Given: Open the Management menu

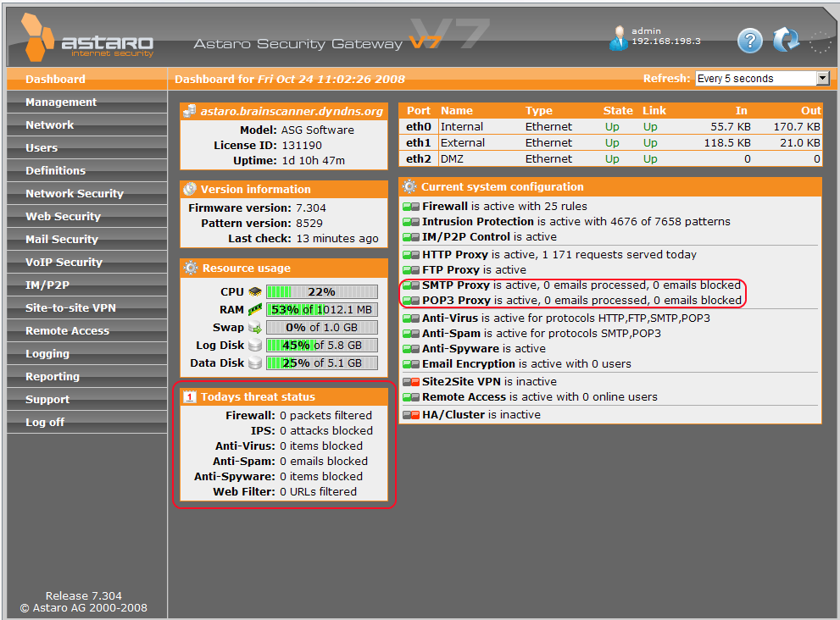Looking at the screenshot, I should pyautogui.click(x=86, y=102).
